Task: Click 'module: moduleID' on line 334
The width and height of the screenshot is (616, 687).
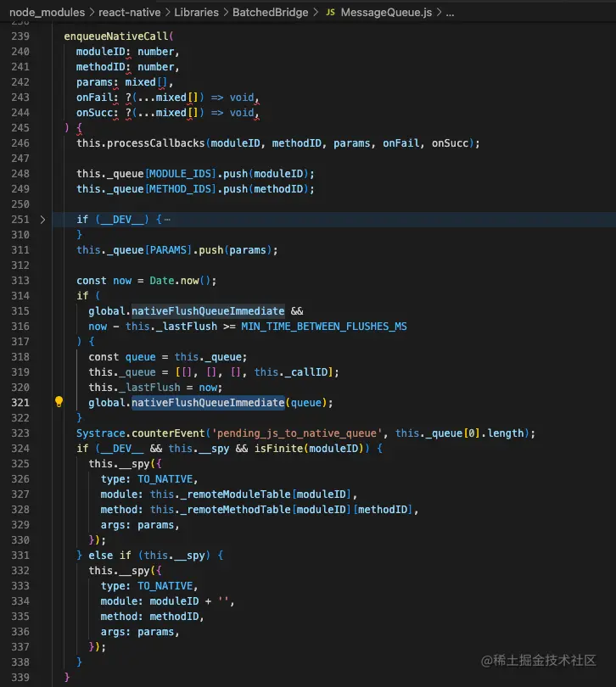Action: 149,601
